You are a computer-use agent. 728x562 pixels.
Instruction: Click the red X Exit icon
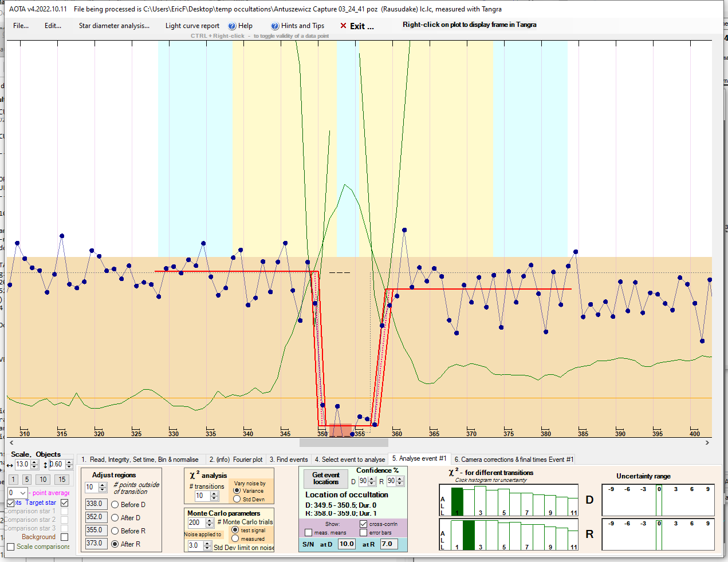point(343,26)
